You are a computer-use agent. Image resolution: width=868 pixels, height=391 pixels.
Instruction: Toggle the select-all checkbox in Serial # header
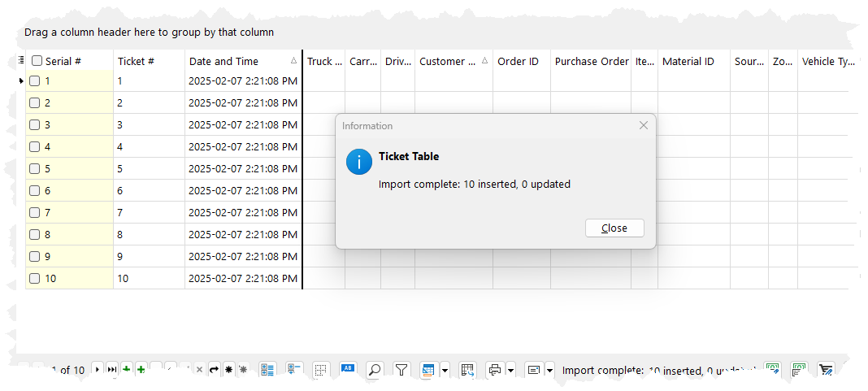37,61
